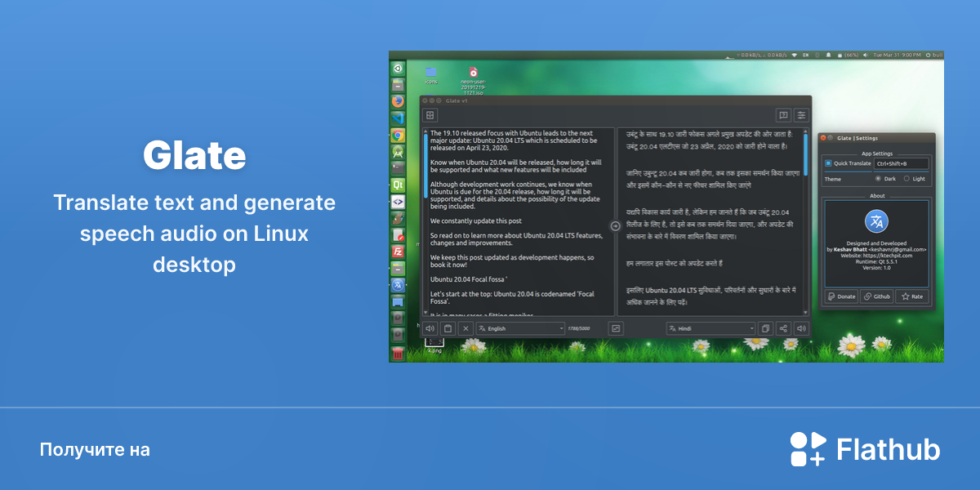Open Glate settings sliders icon
The image size is (980, 490).
[x=802, y=115]
